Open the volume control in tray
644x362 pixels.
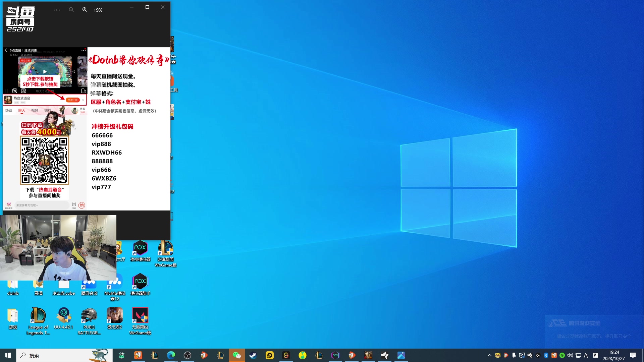[570, 355]
